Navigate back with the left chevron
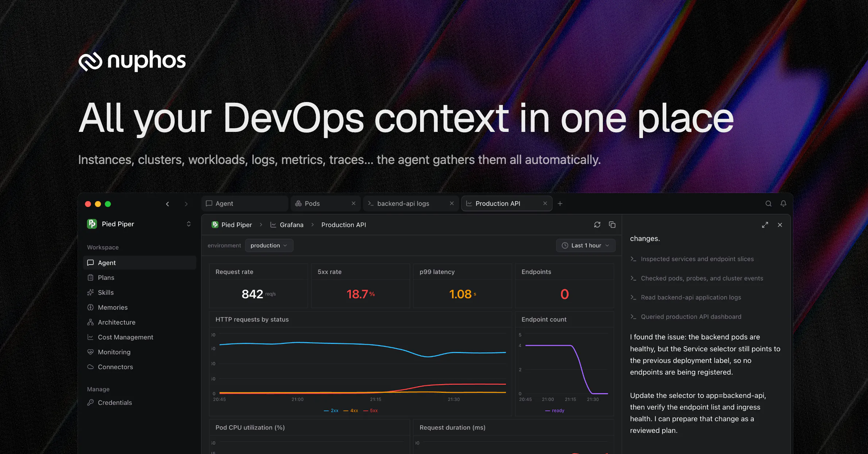This screenshot has width=868, height=454. point(167,204)
